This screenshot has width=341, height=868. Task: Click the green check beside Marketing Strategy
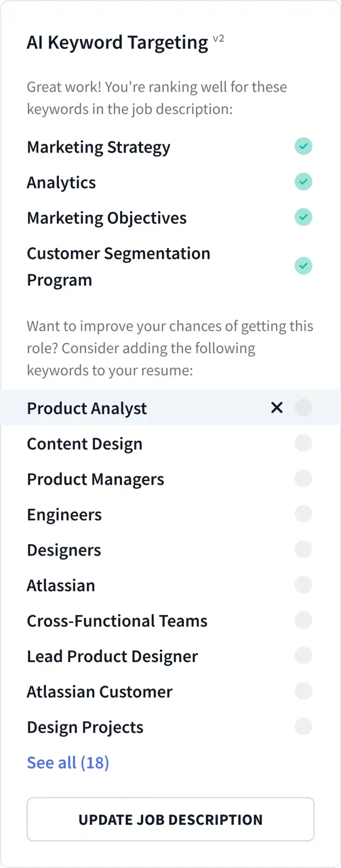(x=303, y=147)
